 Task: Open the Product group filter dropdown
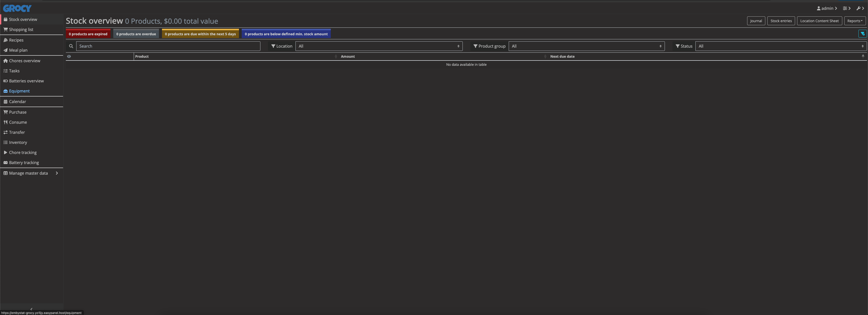[x=586, y=46]
